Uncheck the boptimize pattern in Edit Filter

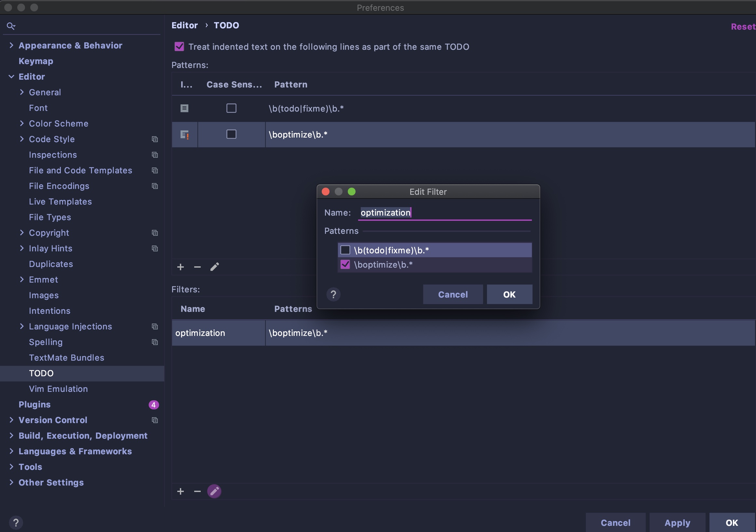point(345,264)
